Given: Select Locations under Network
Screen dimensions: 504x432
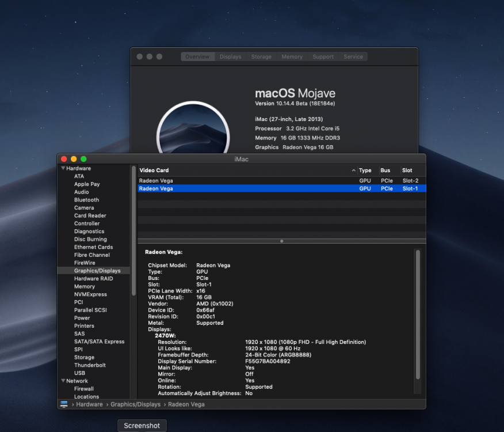Looking at the screenshot, I should click(x=86, y=397).
